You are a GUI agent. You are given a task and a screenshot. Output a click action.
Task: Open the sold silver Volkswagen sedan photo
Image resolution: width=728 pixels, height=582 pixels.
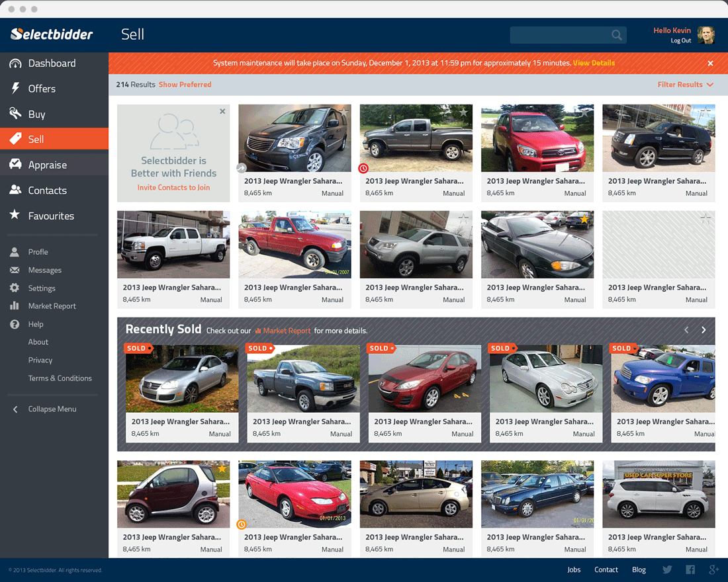pos(182,379)
